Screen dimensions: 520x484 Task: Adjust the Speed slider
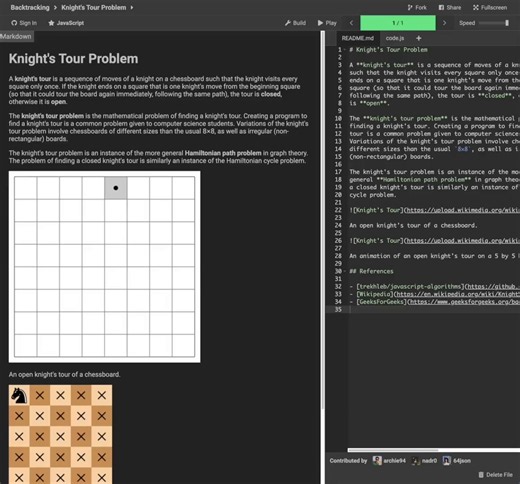pyautogui.click(x=494, y=23)
